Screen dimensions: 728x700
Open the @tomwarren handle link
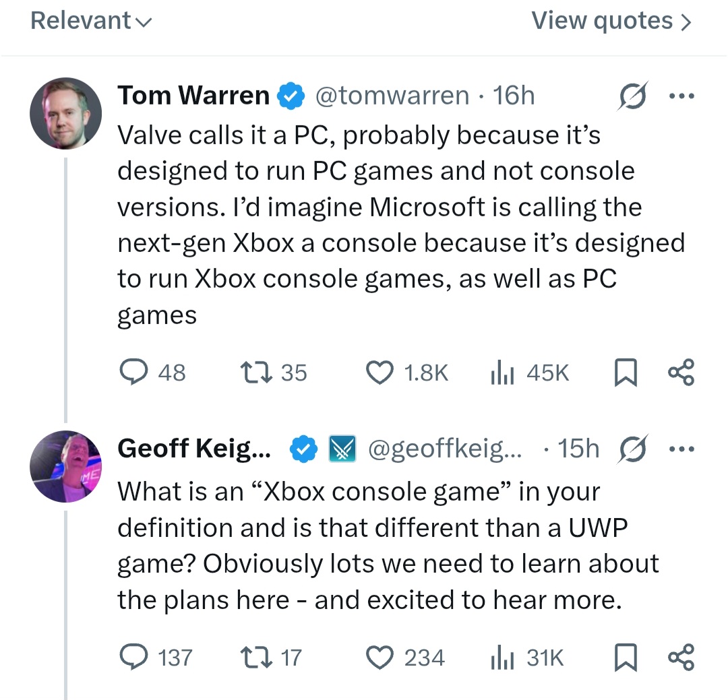(392, 96)
